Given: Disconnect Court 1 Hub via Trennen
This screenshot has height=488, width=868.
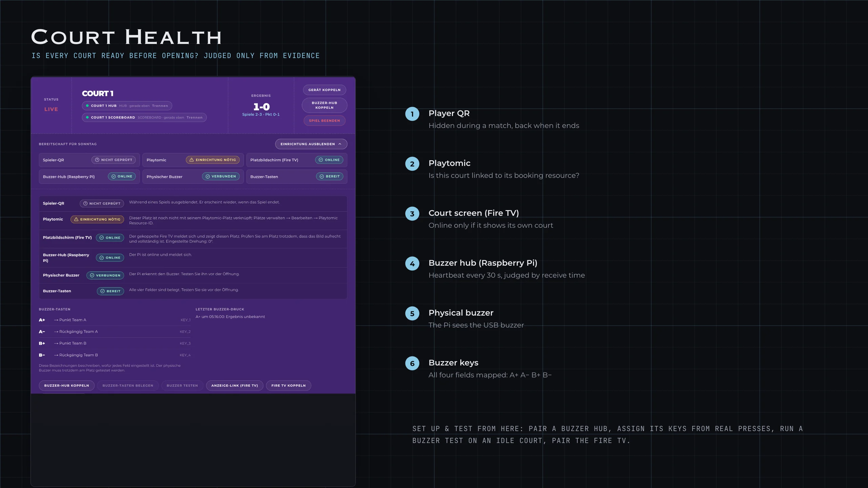Looking at the screenshot, I should pyautogui.click(x=160, y=106).
